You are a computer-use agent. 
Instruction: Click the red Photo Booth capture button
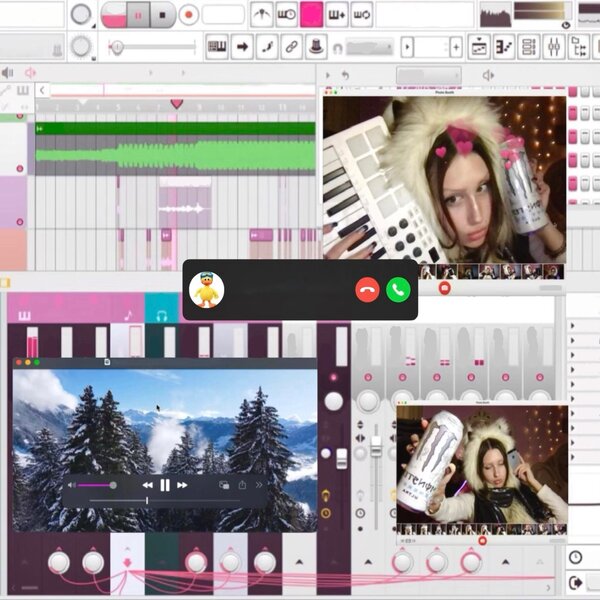(x=445, y=288)
